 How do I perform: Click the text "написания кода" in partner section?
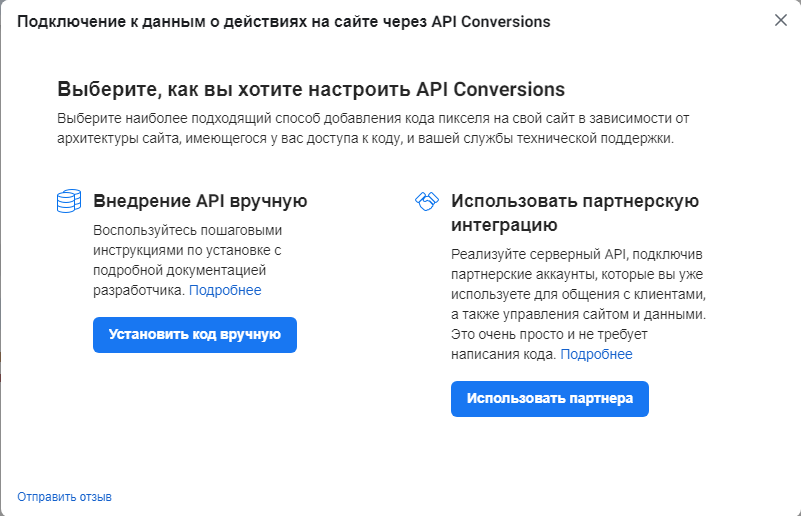point(502,354)
